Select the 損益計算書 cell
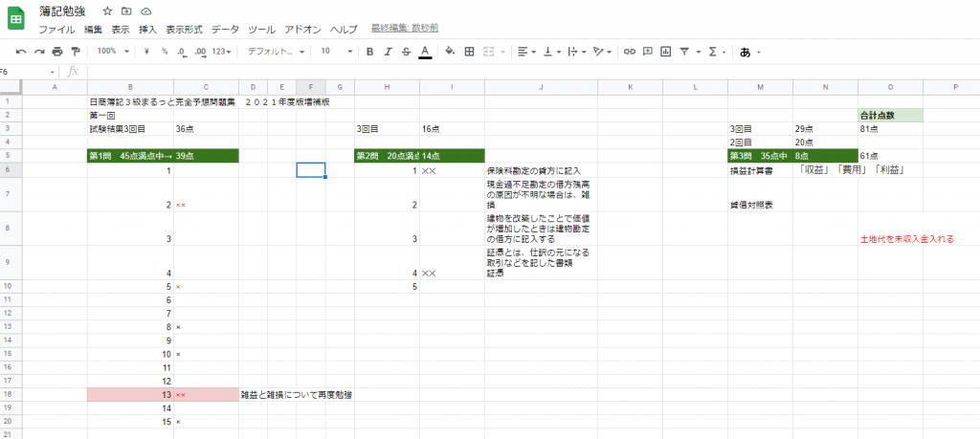This screenshot has height=439, width=980. [x=760, y=171]
